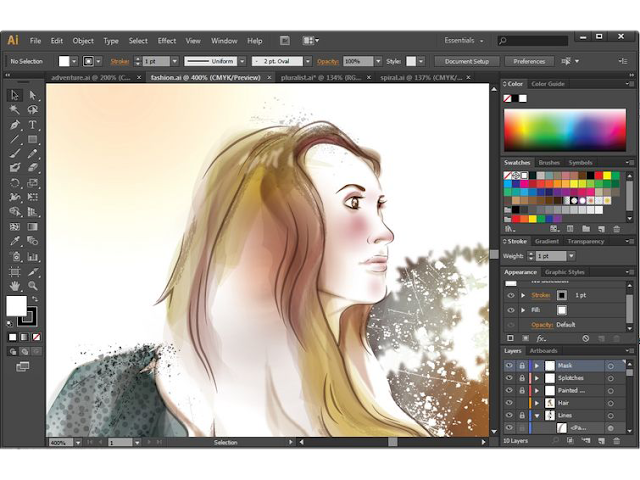Choose the Zoom tool in the toolbar
Image resolution: width=640 pixels, height=480 pixels.
click(x=33, y=285)
